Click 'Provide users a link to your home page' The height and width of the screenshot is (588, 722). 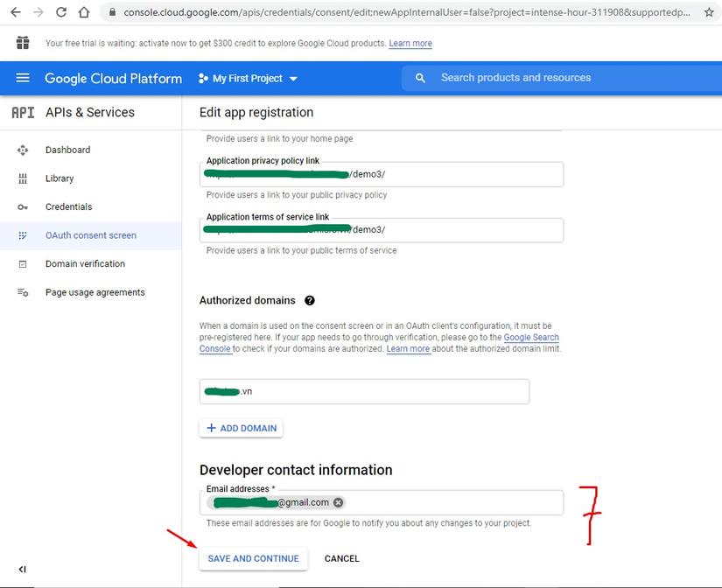click(x=279, y=138)
